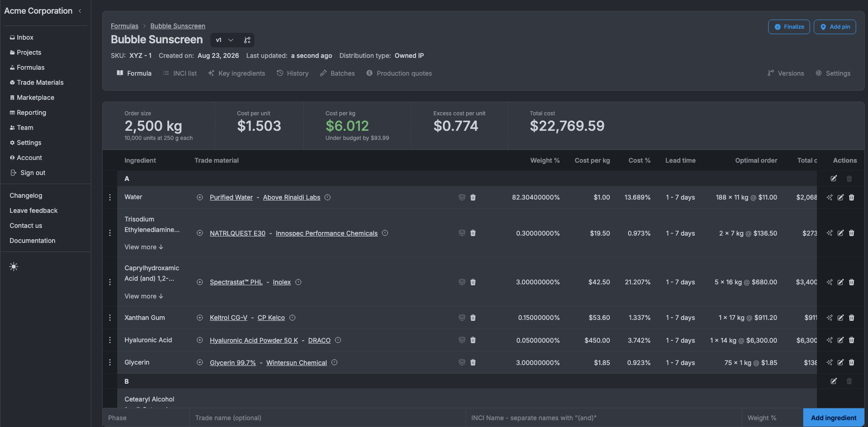
Task: Click the info icon beside Above Rinaldi Labs
Action: pyautogui.click(x=327, y=197)
